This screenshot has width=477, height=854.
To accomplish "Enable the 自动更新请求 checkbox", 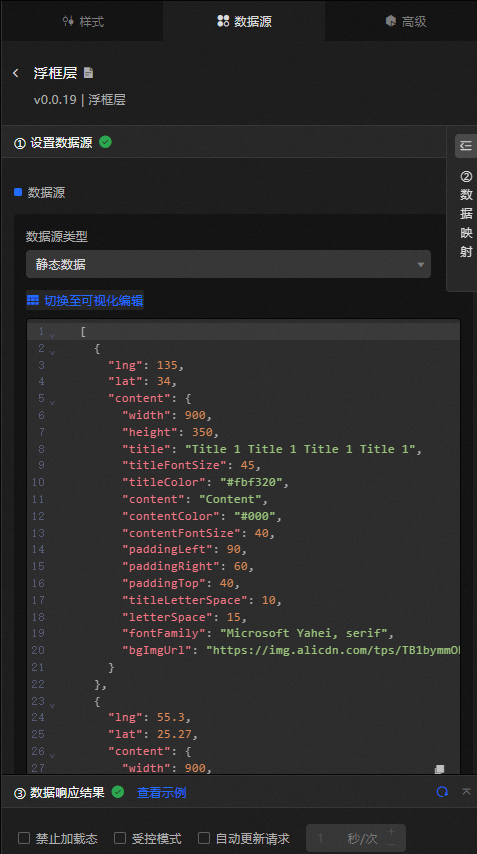I will point(204,838).
